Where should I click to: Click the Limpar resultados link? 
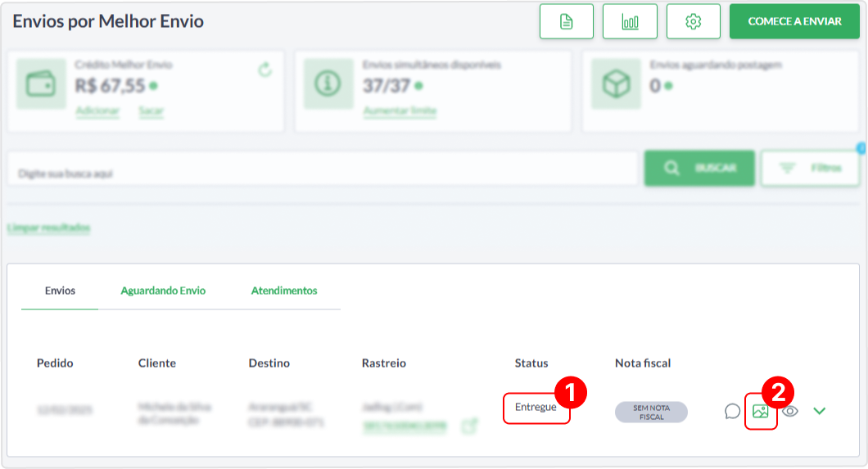(48, 228)
